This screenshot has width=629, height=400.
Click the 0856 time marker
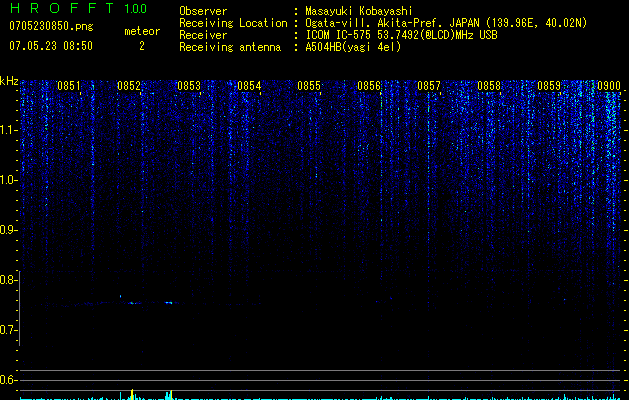(x=369, y=86)
